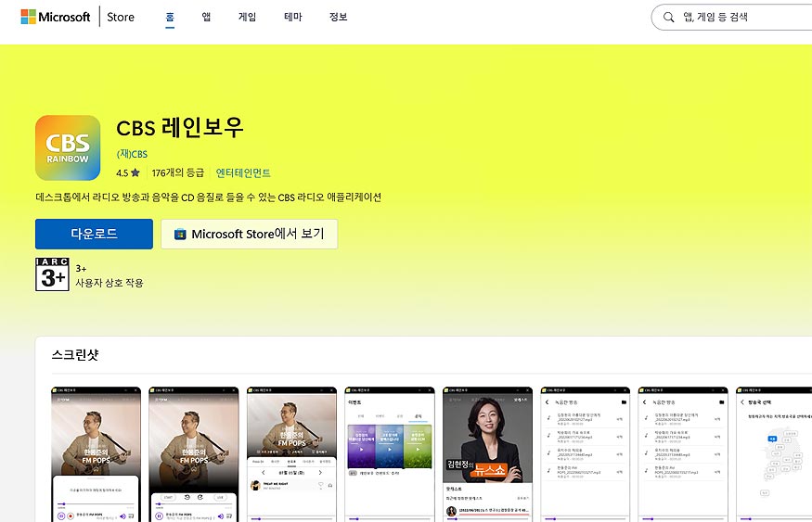Click the search magnifier icon

coord(668,17)
